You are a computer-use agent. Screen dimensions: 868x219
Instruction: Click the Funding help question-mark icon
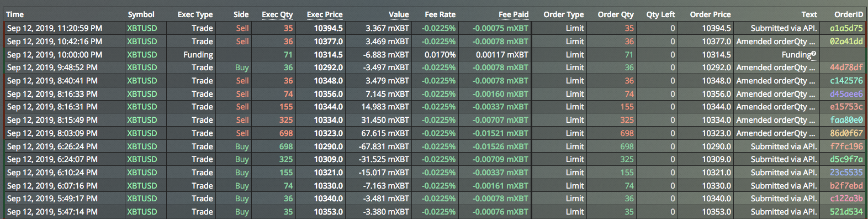coord(814,54)
